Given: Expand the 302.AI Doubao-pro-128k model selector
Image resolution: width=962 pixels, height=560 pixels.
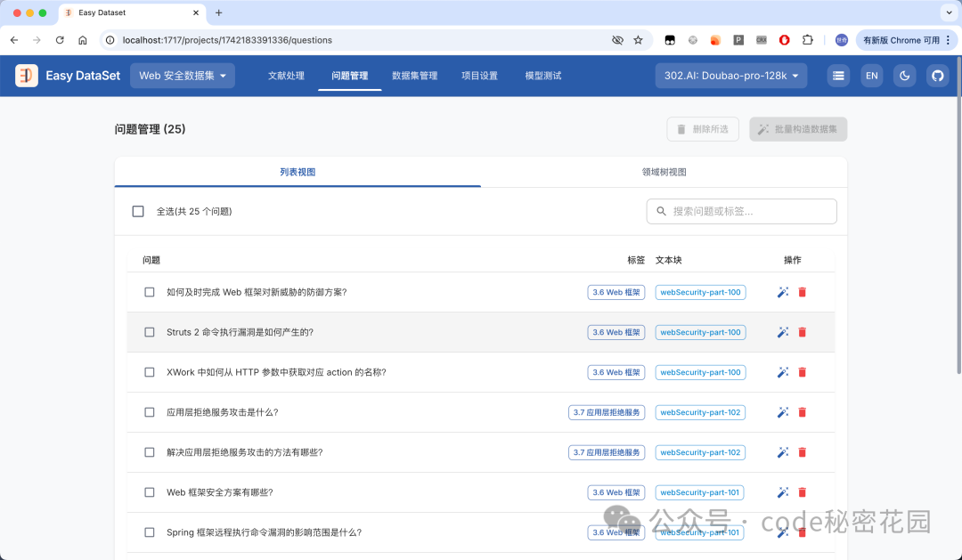Looking at the screenshot, I should click(730, 76).
